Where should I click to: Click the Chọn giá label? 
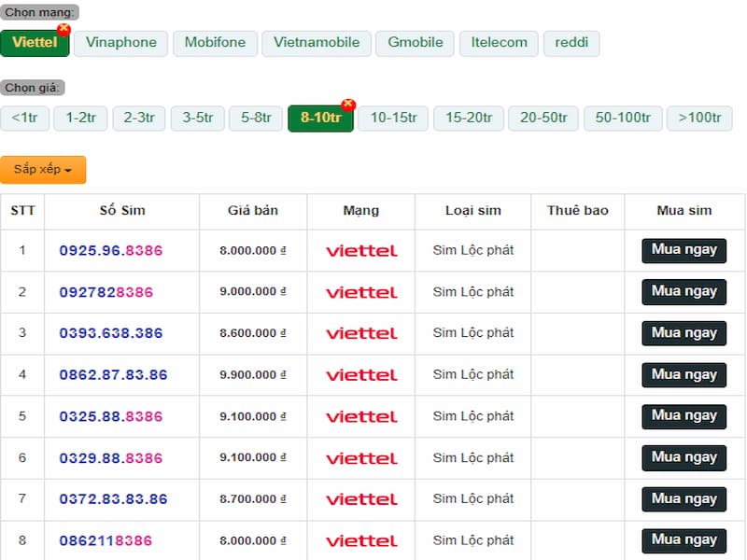click(33, 88)
